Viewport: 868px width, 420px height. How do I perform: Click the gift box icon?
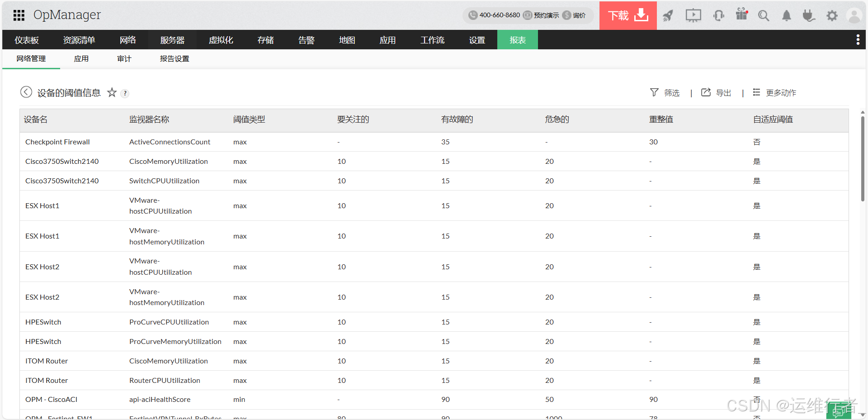point(741,14)
